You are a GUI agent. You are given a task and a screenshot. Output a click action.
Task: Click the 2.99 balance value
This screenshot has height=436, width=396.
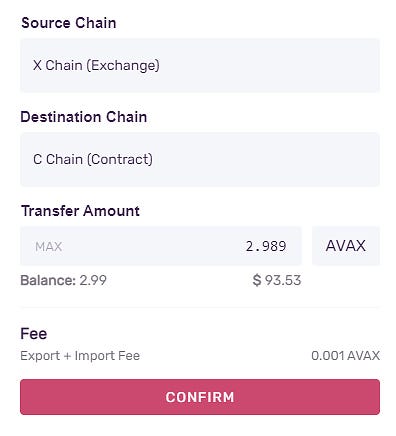click(x=93, y=280)
